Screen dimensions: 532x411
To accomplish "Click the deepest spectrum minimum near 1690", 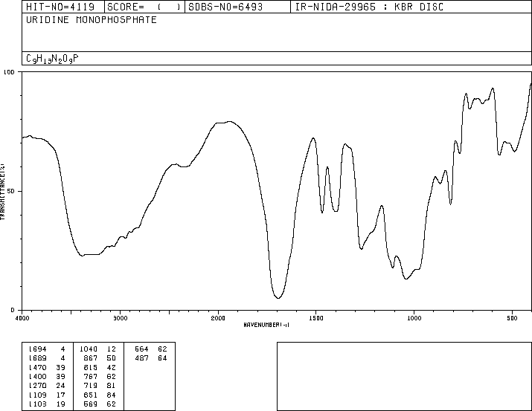I will (278, 298).
